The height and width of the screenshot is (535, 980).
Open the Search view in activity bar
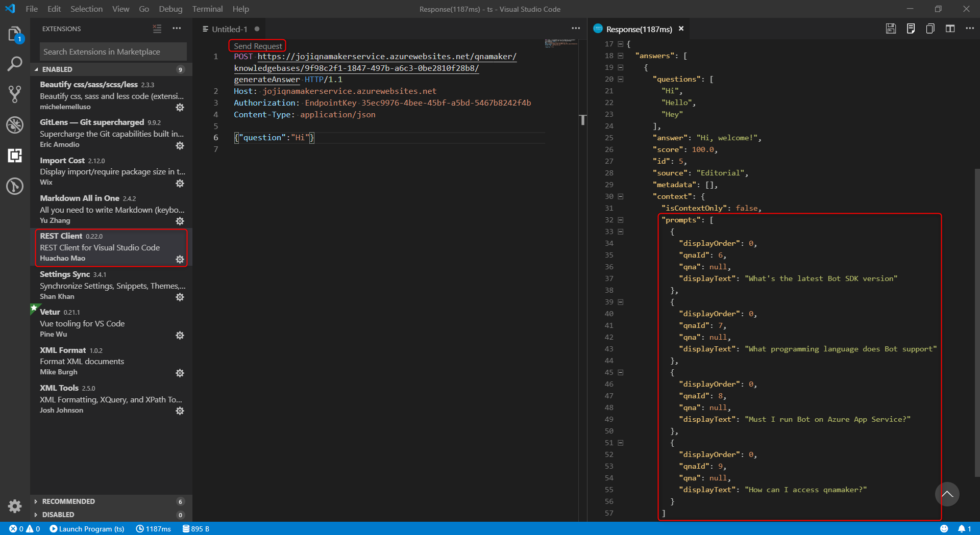click(x=15, y=64)
